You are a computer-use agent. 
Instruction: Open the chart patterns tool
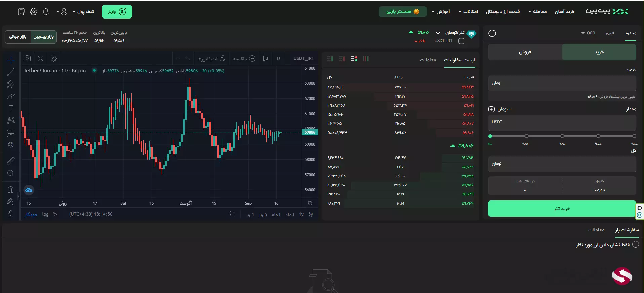11,120
